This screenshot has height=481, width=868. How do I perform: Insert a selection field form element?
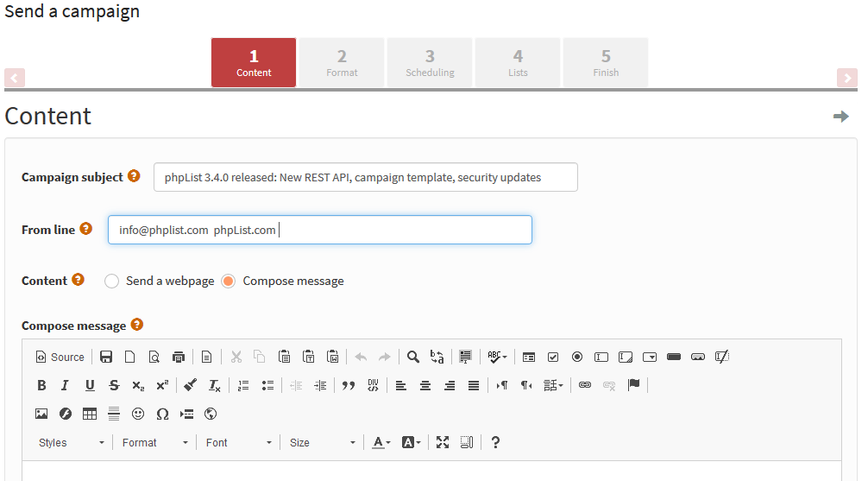coord(650,357)
